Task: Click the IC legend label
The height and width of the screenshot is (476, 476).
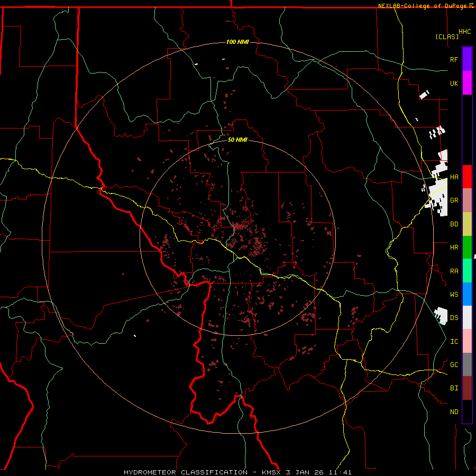Action: 454,342
